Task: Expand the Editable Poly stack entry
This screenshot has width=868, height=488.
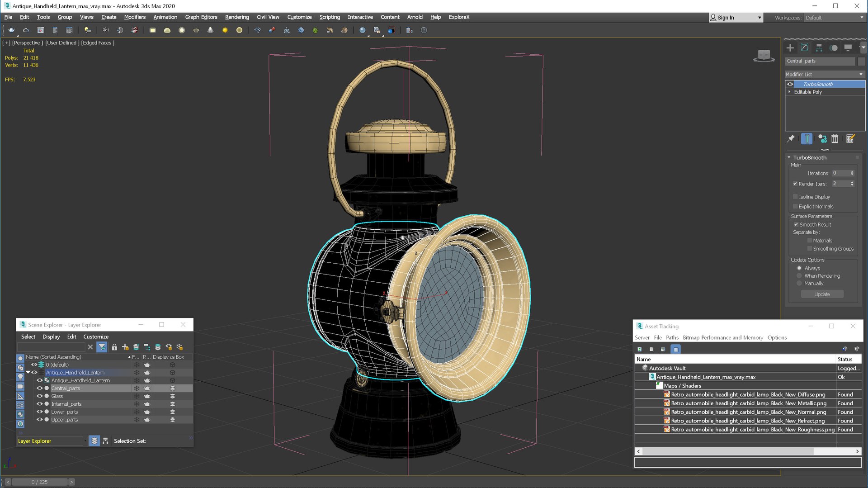Action: pos(790,92)
